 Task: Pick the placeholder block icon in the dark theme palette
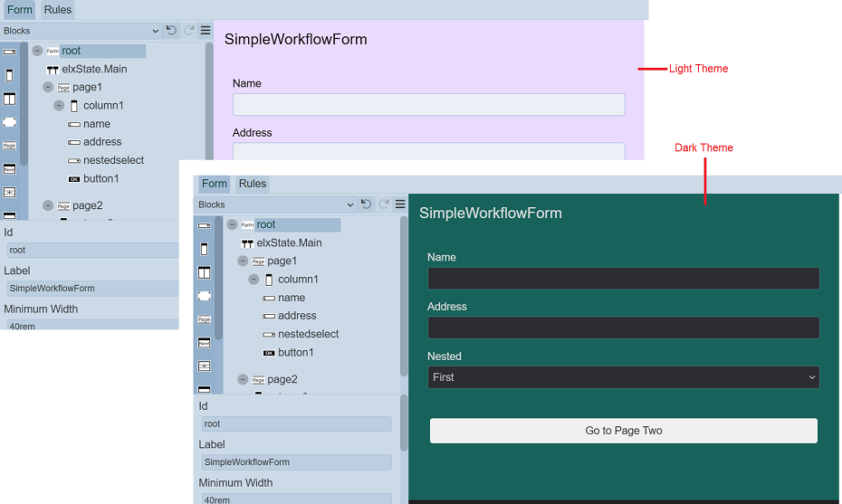coord(204,296)
